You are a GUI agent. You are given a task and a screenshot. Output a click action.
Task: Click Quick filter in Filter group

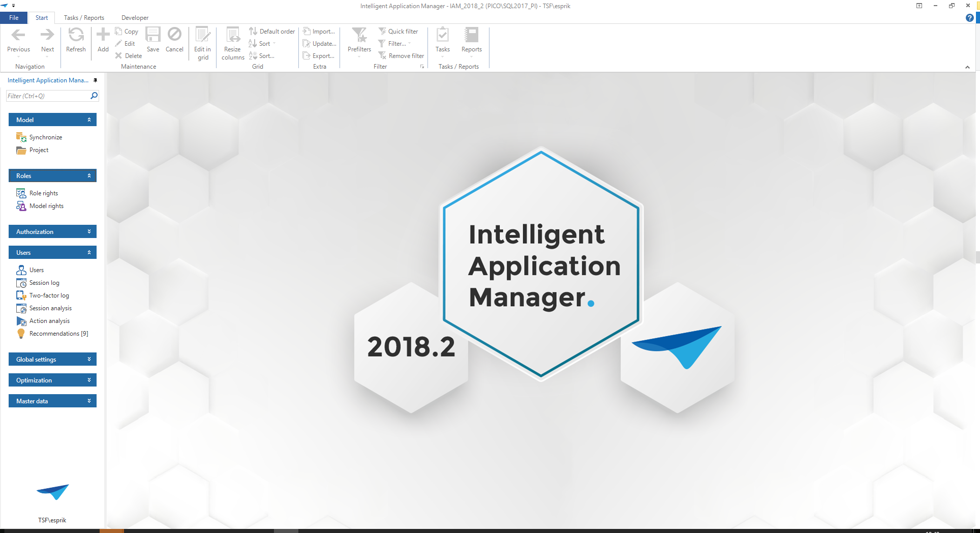pos(399,32)
